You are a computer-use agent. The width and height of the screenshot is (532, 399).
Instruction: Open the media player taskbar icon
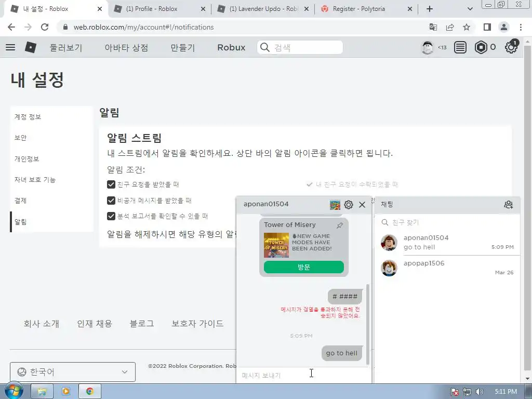pyautogui.click(x=66, y=392)
